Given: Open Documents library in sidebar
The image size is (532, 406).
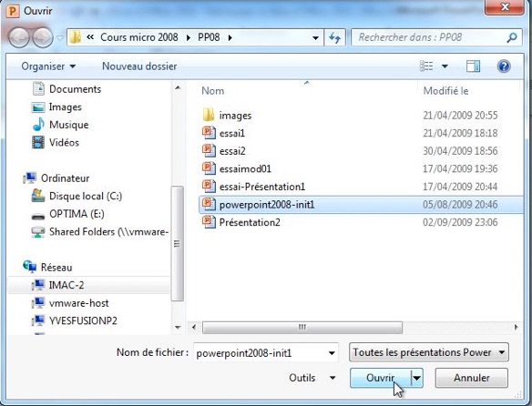Looking at the screenshot, I should click(67, 89).
